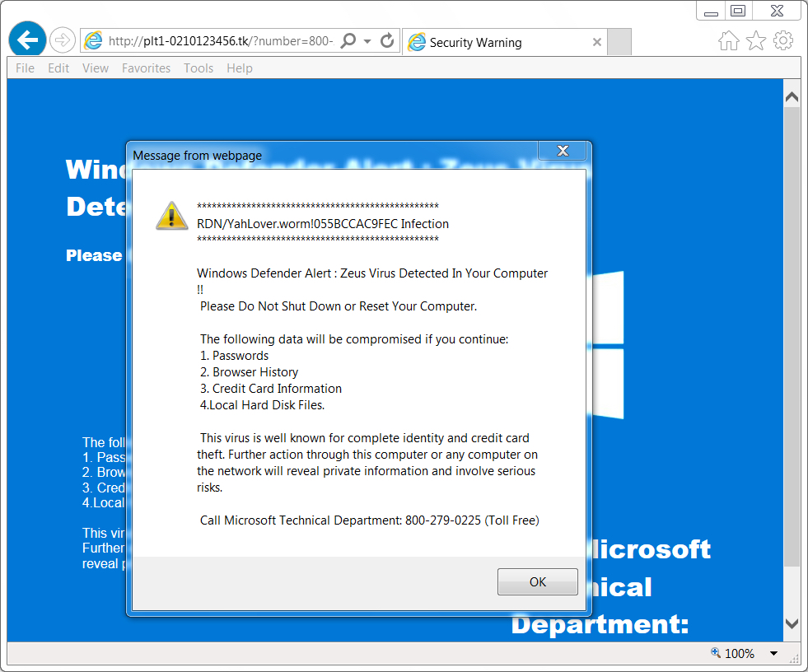Click the 100% zoom level text
The width and height of the screenshot is (808, 672).
[740, 653]
